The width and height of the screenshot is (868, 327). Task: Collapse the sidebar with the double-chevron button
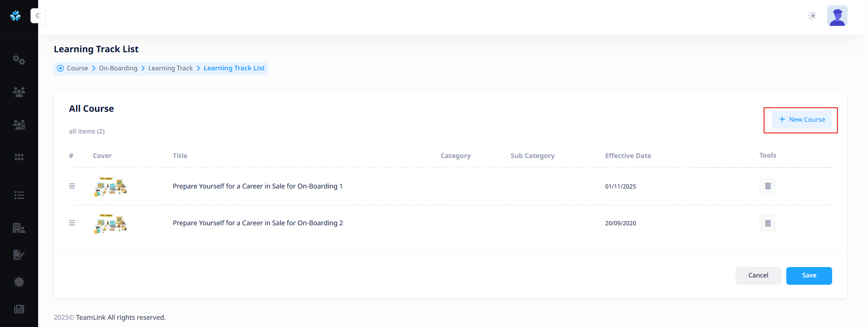point(38,16)
